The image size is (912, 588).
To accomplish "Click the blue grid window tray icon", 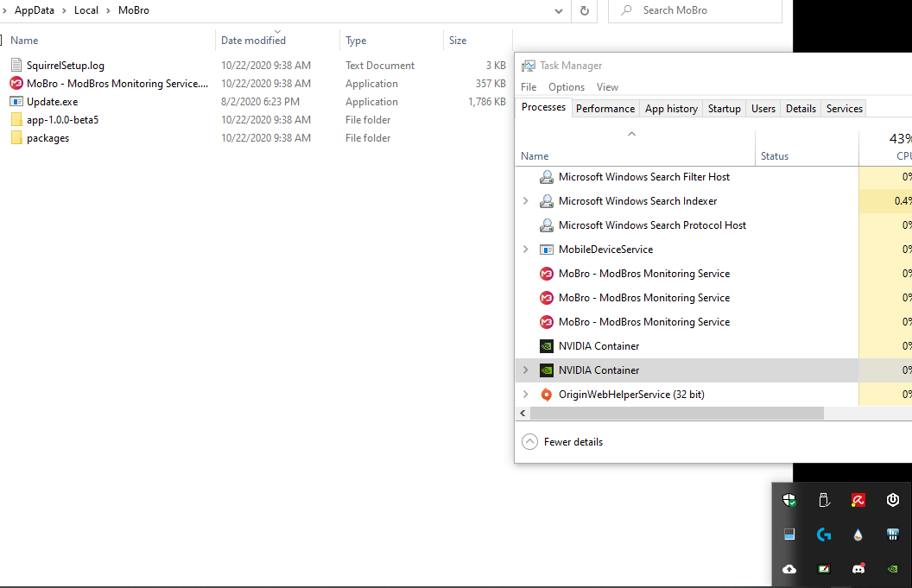I will [x=789, y=534].
